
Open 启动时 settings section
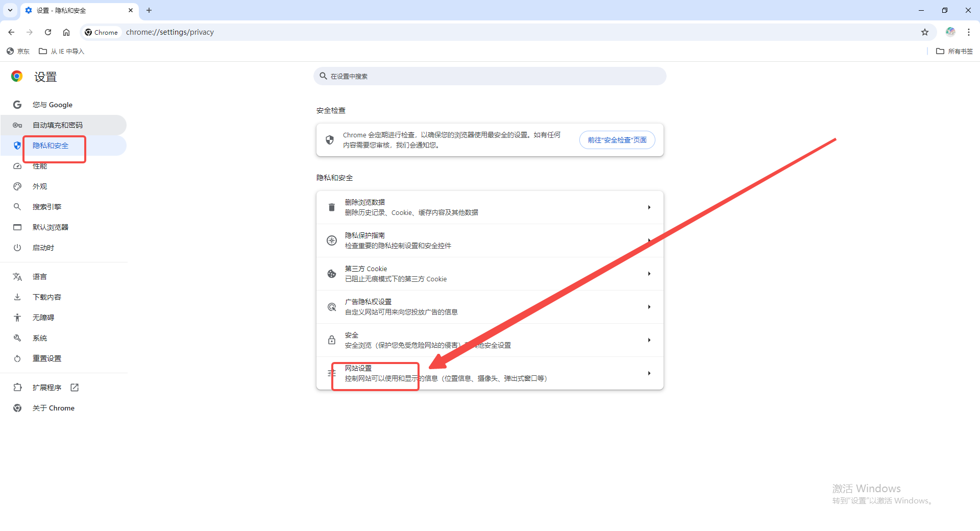pyautogui.click(x=63, y=248)
